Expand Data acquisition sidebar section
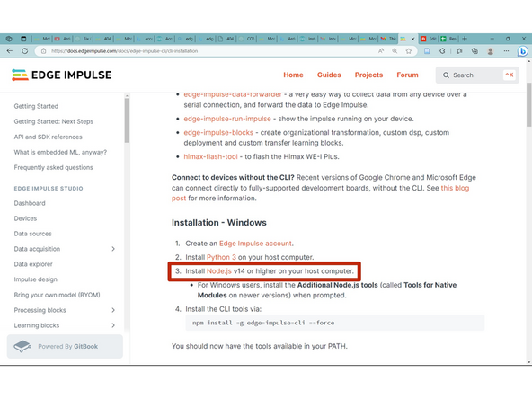The image size is (532, 399). coord(113,249)
